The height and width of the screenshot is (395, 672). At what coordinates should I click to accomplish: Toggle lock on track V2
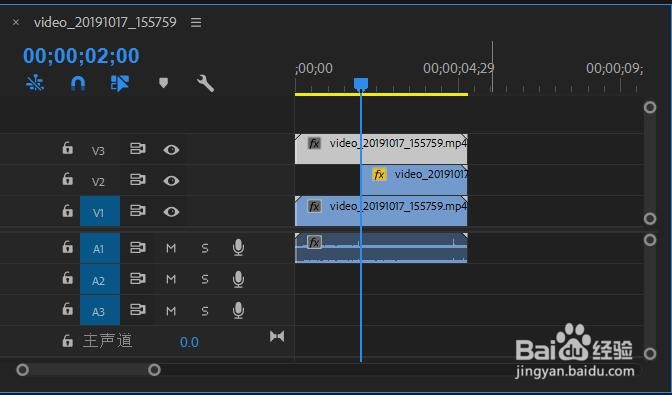[x=67, y=179]
